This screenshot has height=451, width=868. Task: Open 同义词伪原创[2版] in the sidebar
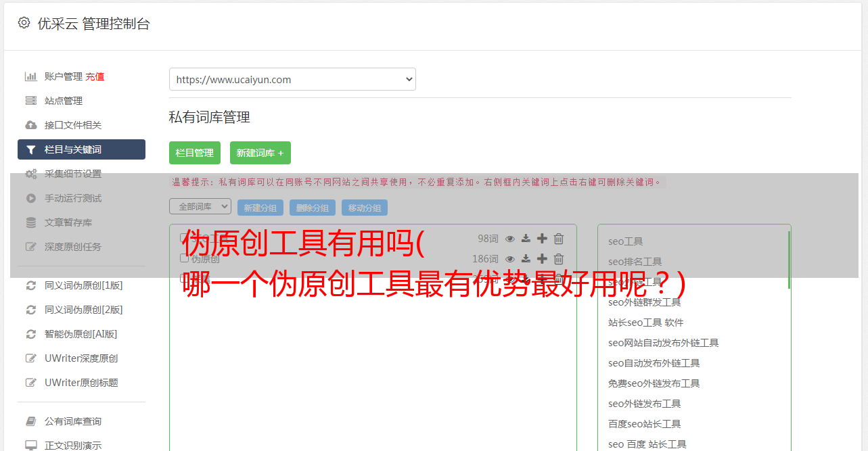[x=84, y=310]
